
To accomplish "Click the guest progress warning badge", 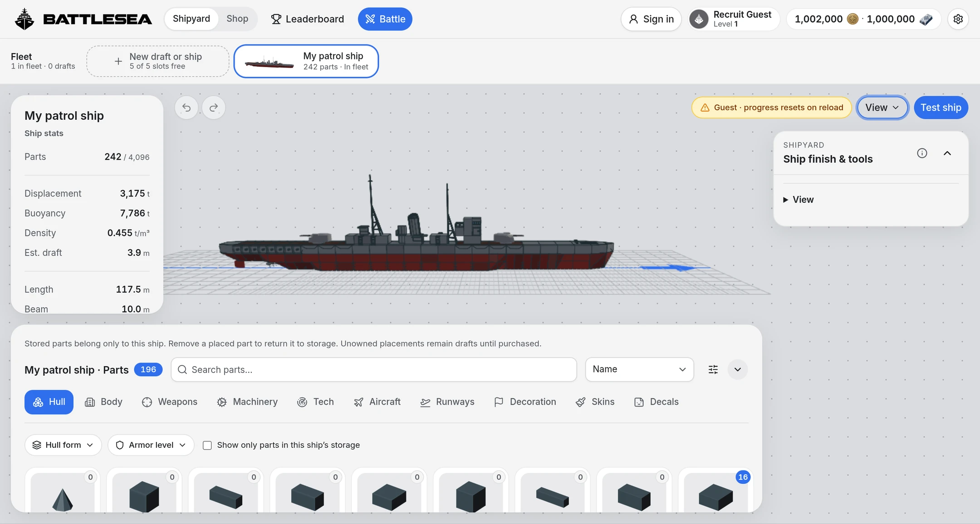I will 772,108.
